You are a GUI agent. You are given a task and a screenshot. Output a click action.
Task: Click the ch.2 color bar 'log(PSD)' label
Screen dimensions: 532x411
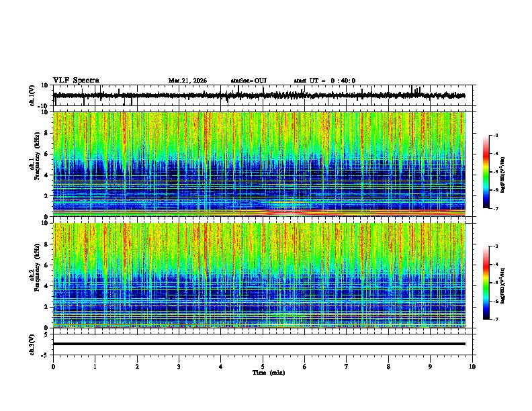[502, 285]
